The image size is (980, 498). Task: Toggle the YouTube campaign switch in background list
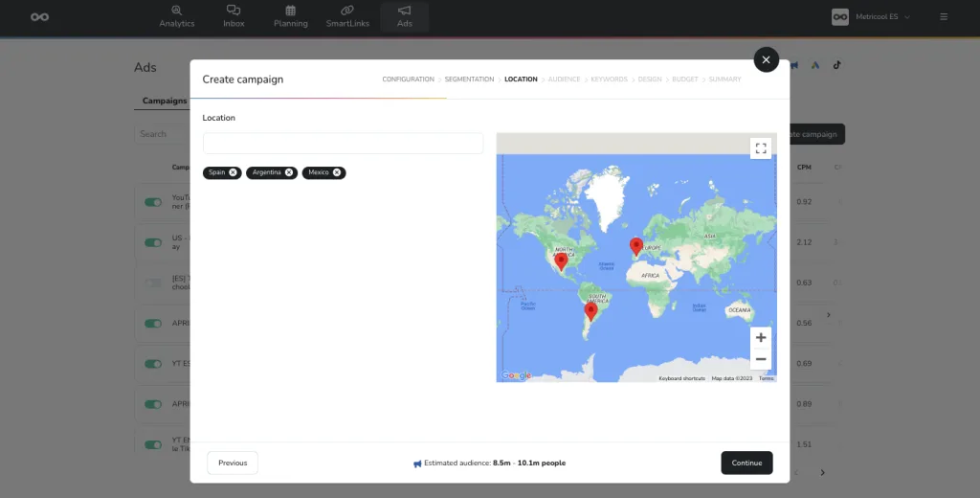(x=153, y=202)
